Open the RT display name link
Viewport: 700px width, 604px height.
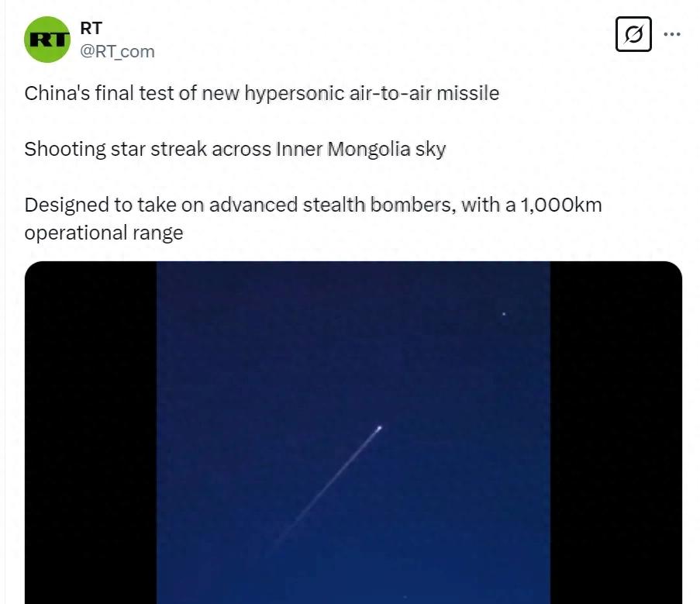coord(91,28)
